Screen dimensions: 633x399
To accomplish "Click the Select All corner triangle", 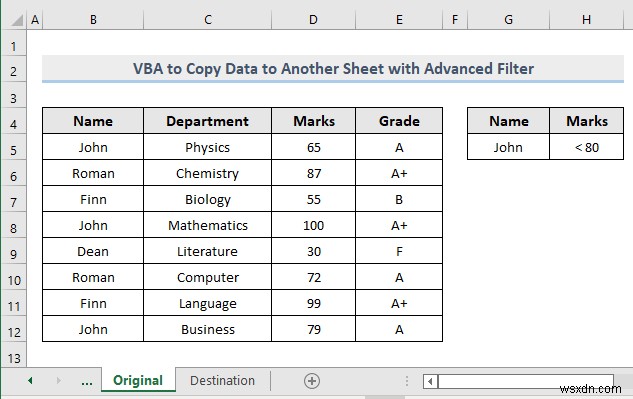I will coord(17,20).
